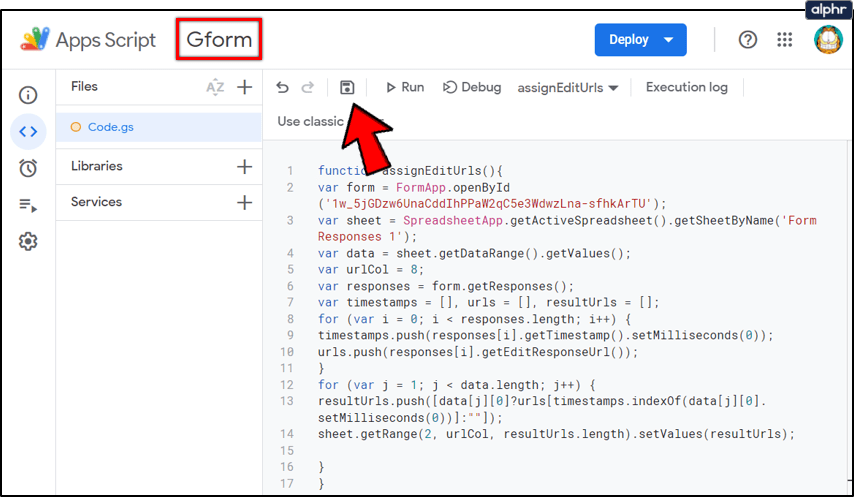Screen dimensions: 854x497
Task: Click line number 8 in gutter
Action: [x=290, y=319]
